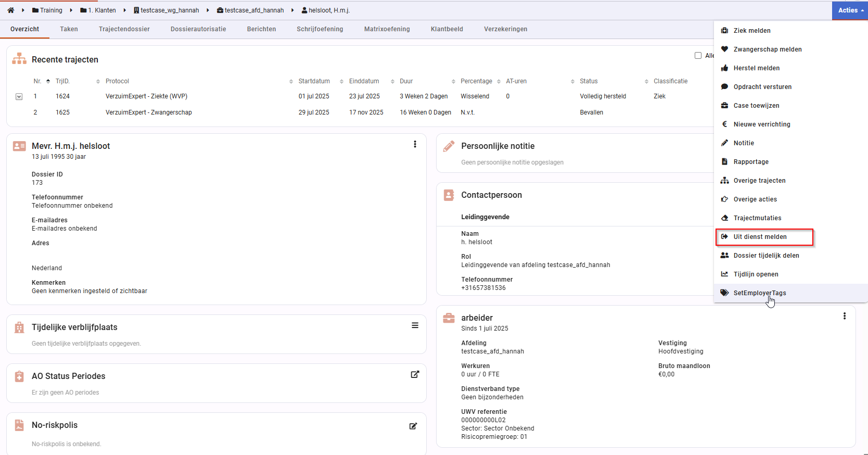Click the Volledig hersteld status cell
Image resolution: width=868 pixels, height=455 pixels.
603,96
